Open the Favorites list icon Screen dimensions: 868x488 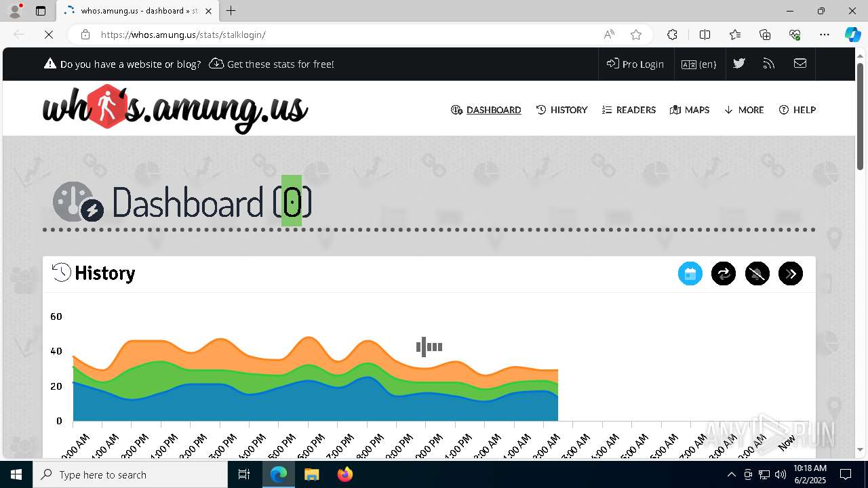735,35
